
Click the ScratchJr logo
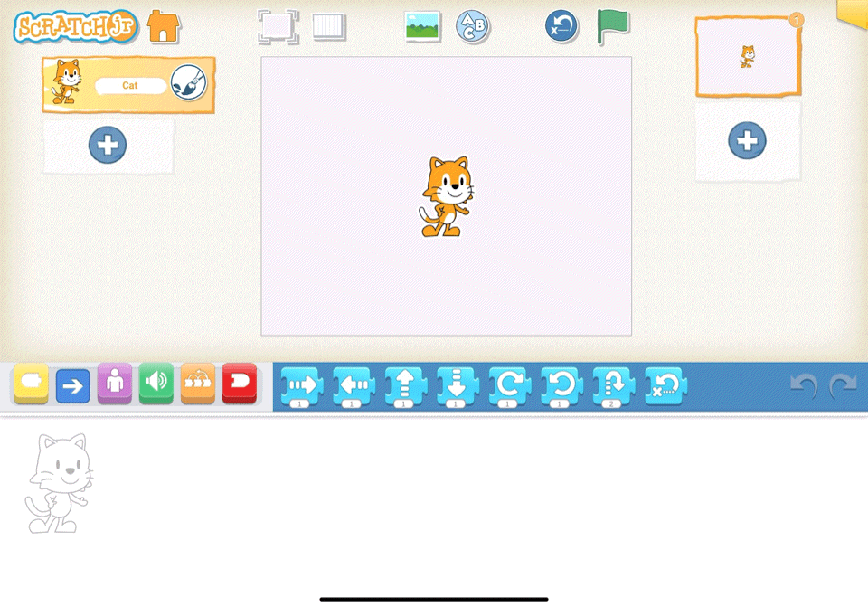click(76, 26)
